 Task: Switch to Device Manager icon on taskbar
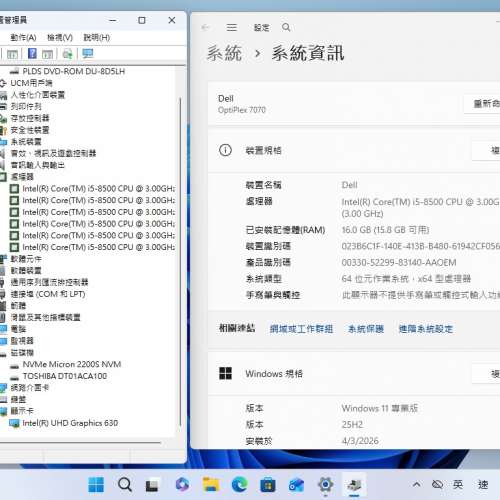tap(354, 485)
